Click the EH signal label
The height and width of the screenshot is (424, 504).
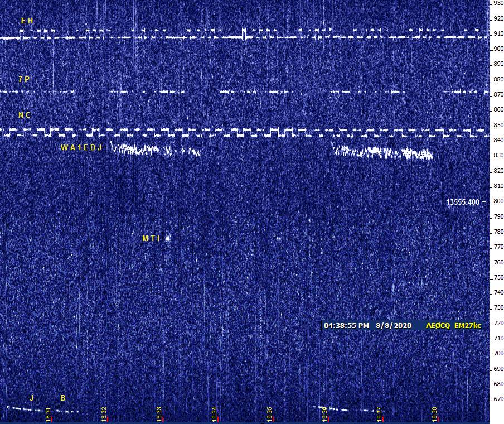pos(27,21)
